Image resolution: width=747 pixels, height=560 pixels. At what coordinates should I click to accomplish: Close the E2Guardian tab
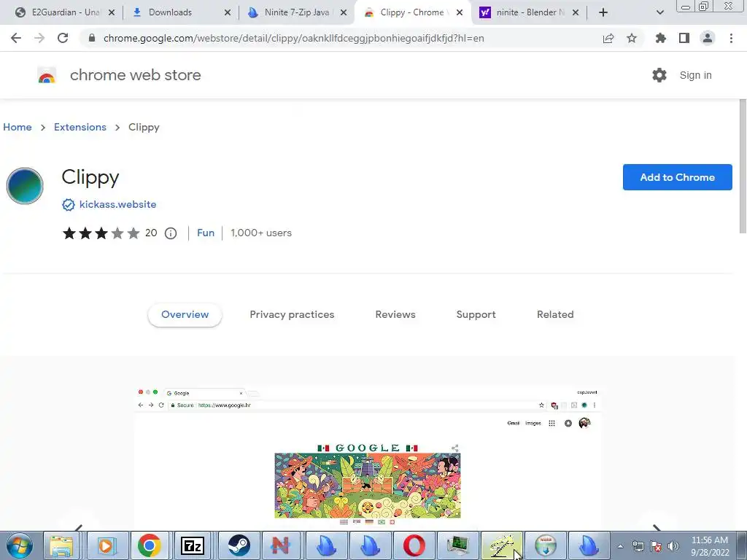[x=112, y=12]
